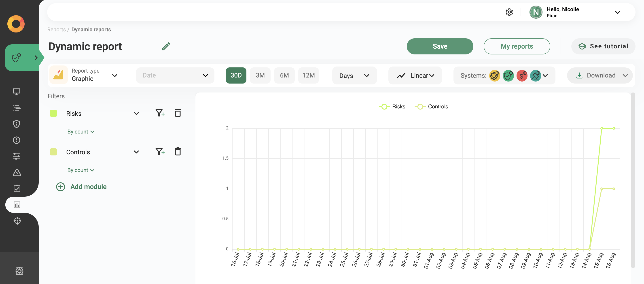Expand the Systems dropdown chevron
Viewport: 644px width, 284px height.
pyautogui.click(x=546, y=75)
